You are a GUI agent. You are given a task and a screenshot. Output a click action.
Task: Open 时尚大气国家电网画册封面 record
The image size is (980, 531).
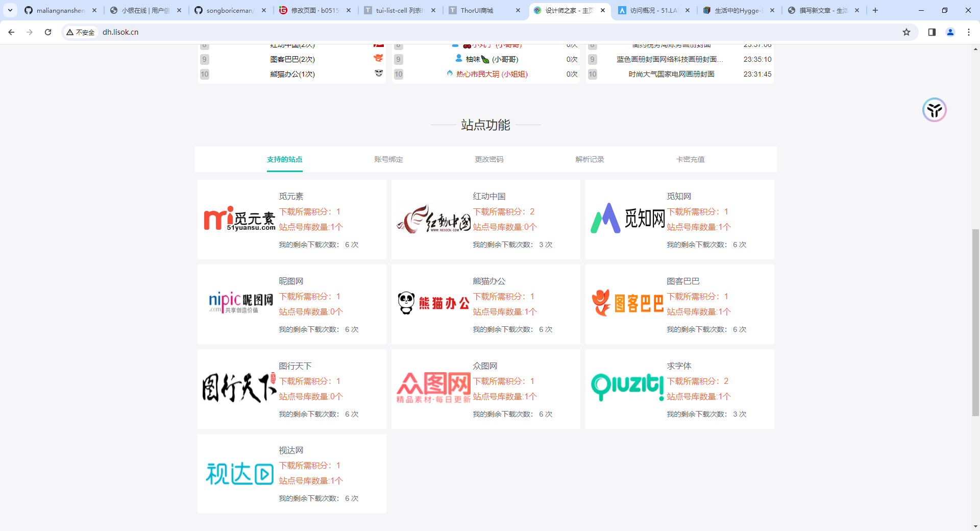[x=671, y=74]
